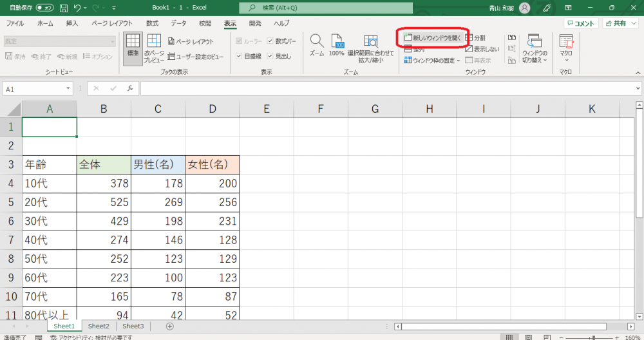Click the 並べて比較 side-by-side icon

512,37
